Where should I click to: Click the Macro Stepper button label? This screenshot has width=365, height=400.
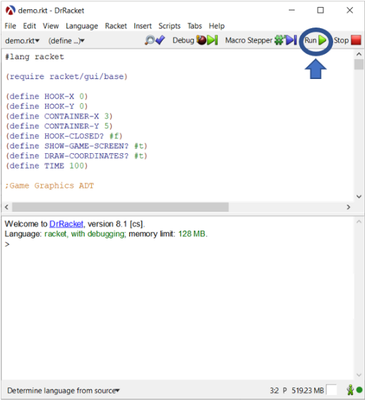coord(249,40)
